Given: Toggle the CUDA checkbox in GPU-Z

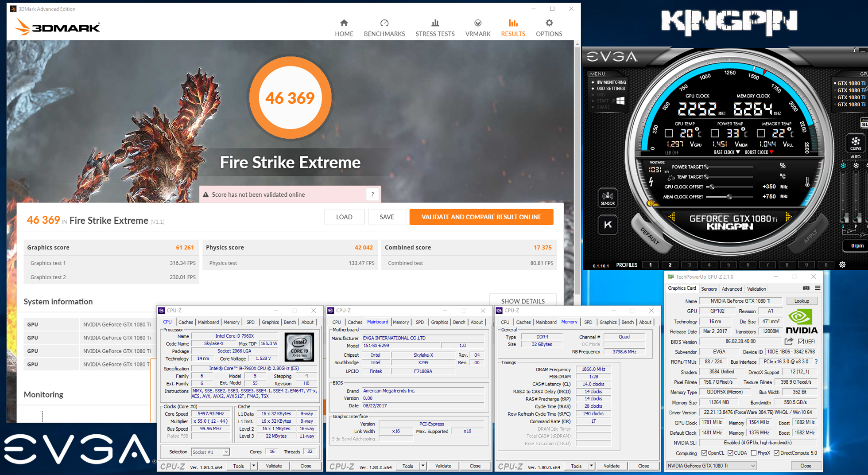Looking at the screenshot, I should pos(730,453).
